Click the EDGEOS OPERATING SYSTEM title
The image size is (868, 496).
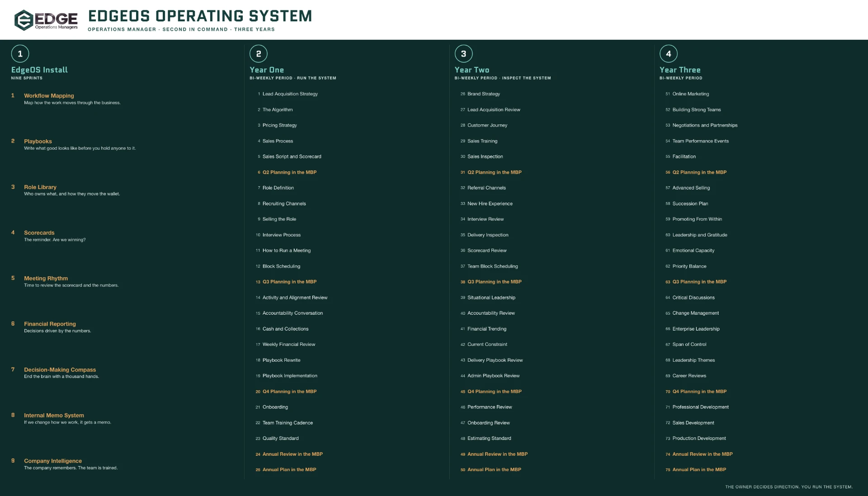(200, 16)
